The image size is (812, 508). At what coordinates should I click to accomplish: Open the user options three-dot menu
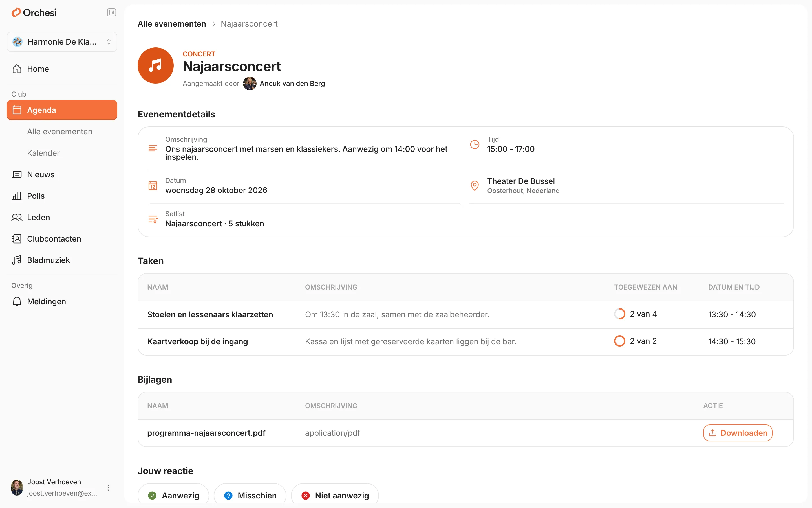tap(108, 487)
